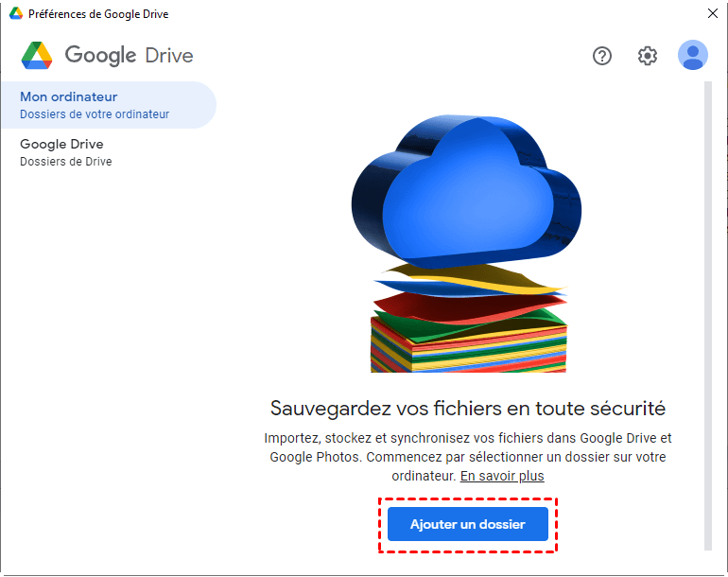
Task: Click the account profile avatar
Action: pyautogui.click(x=693, y=55)
